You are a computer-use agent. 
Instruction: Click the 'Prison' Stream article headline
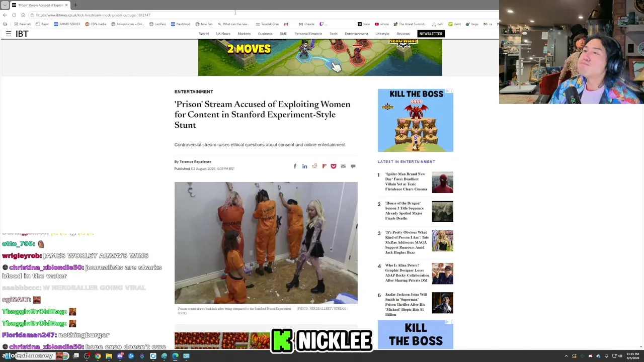click(x=262, y=115)
